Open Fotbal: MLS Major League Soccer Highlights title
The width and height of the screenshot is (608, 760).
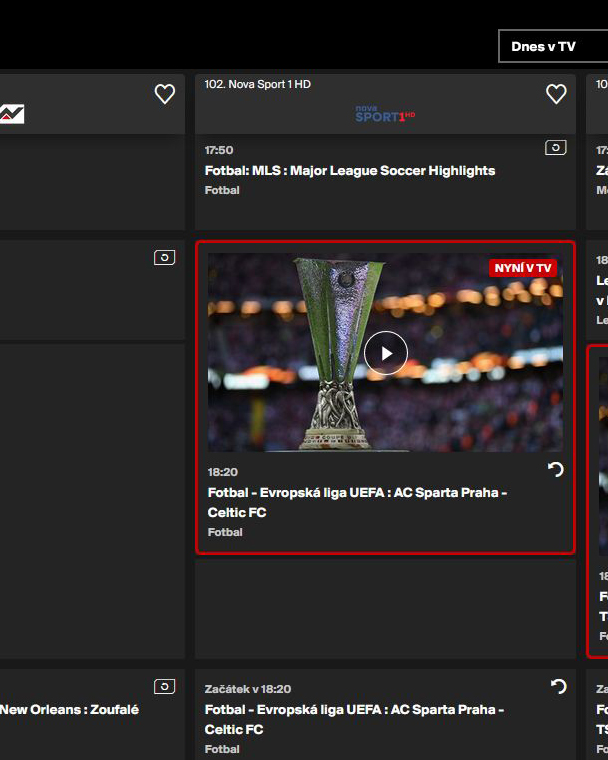[x=349, y=171]
